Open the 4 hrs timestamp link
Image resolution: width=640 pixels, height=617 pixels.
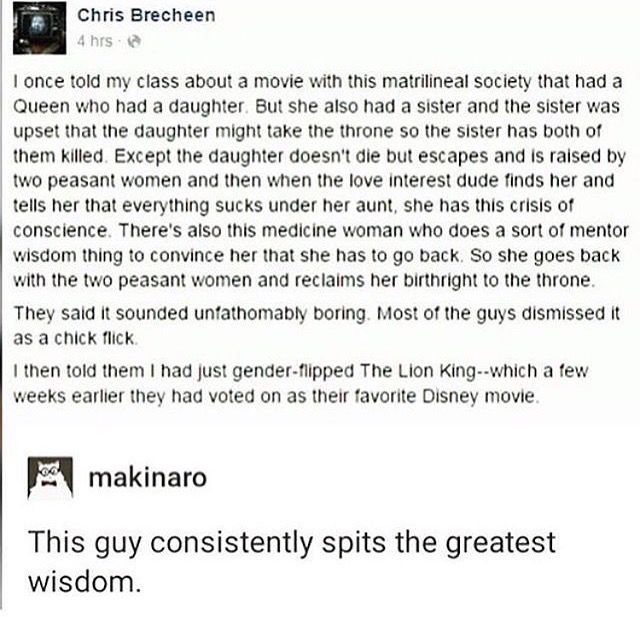click(x=94, y=41)
